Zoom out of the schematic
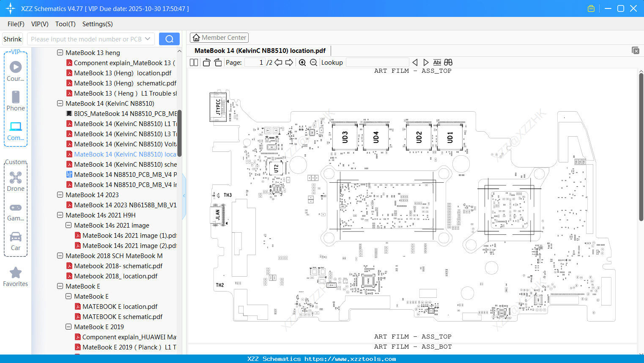 [313, 62]
